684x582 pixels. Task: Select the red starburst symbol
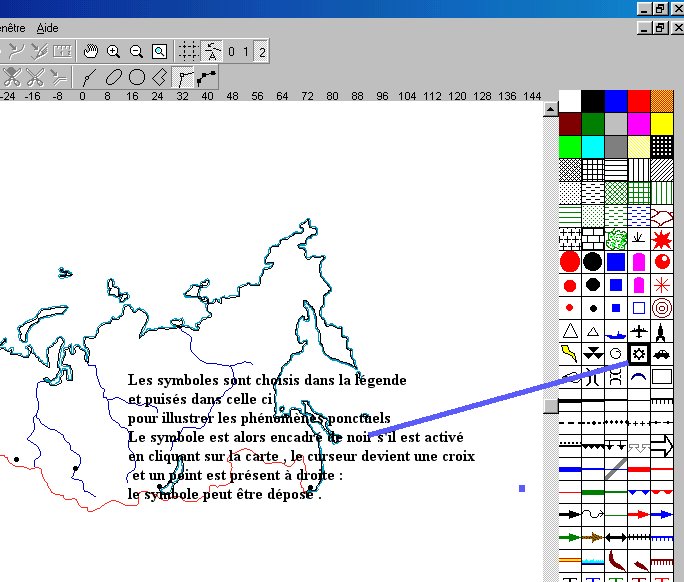(x=661, y=239)
